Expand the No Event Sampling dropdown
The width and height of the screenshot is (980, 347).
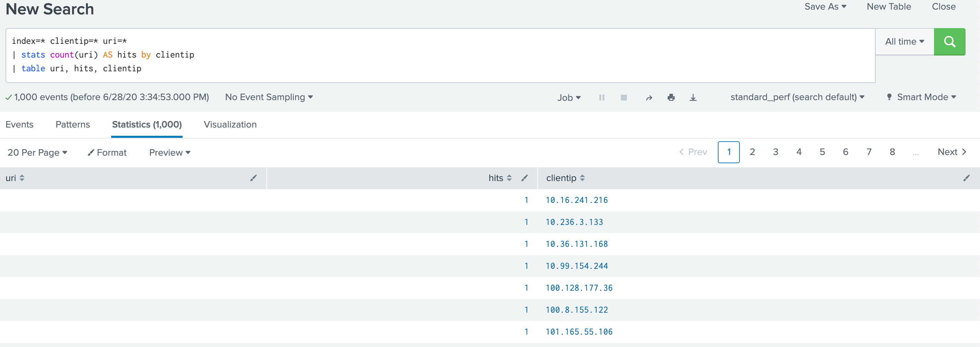click(269, 97)
